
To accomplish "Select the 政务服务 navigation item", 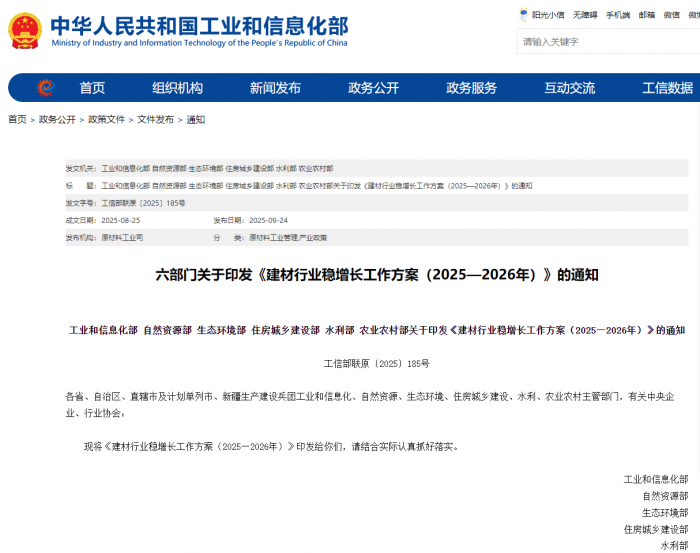I will point(471,88).
